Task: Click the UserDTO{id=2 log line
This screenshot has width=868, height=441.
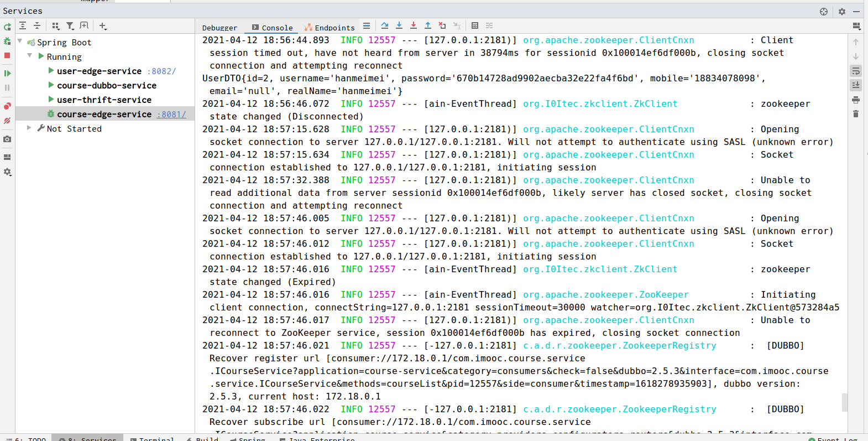Action: coord(484,78)
